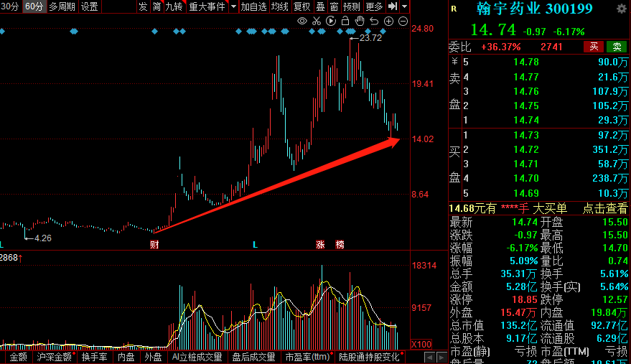The height and width of the screenshot is (364, 631).
Task: Start the chart replay playback icon
Action: tap(331, 22)
